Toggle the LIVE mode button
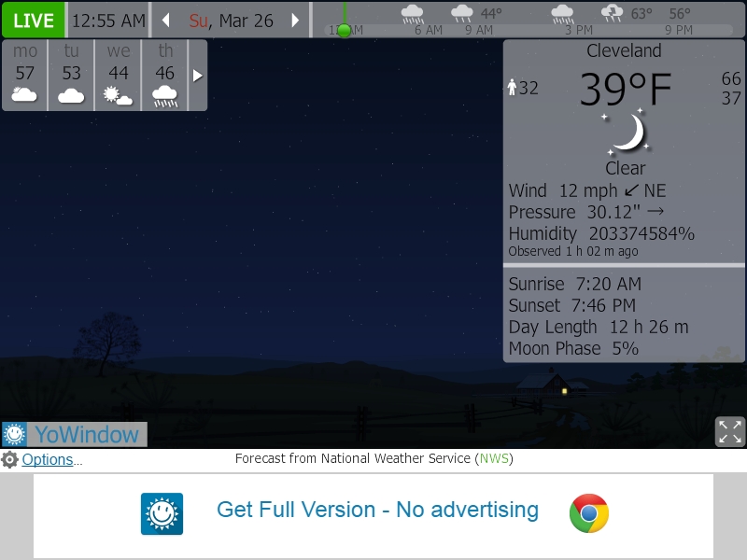This screenshot has width=747, height=560. 34,20
